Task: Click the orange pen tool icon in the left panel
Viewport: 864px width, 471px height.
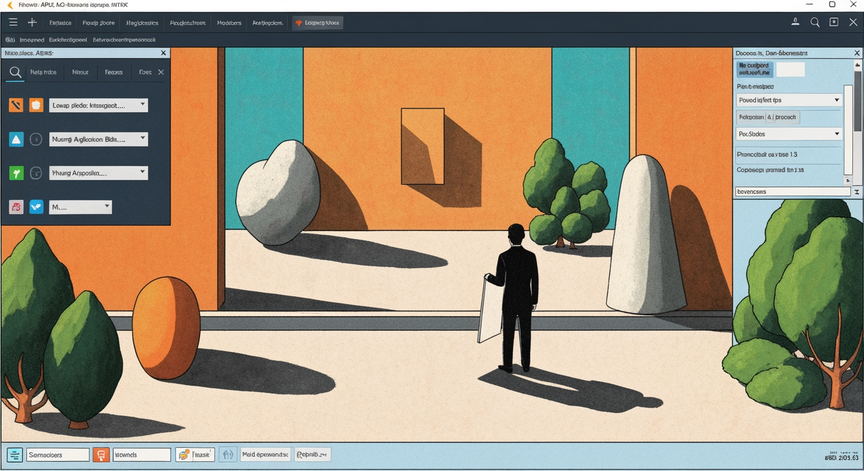Action: tap(16, 105)
